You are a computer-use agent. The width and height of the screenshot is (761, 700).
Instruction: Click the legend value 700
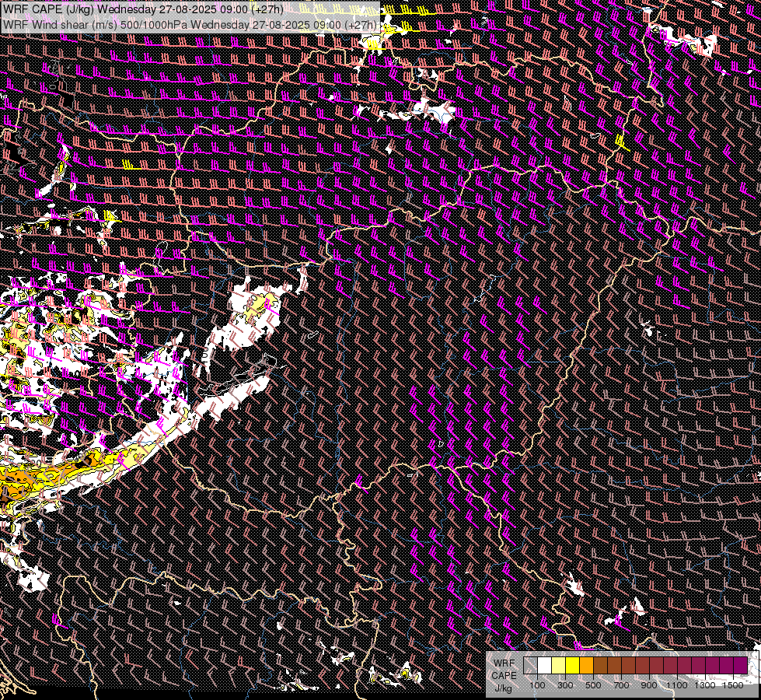pyautogui.click(x=621, y=685)
